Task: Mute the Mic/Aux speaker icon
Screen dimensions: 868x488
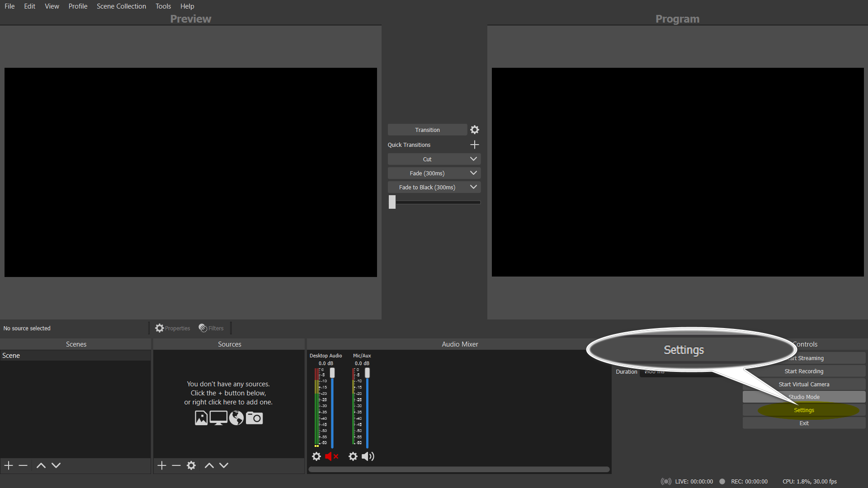Action: [368, 456]
